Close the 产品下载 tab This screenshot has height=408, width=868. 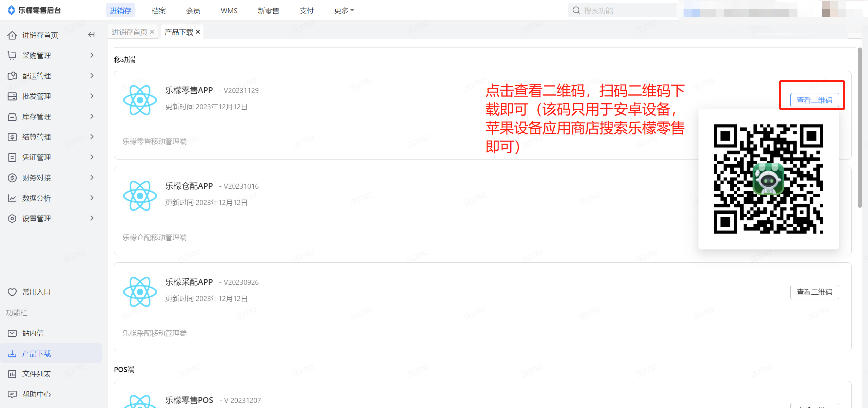coord(198,32)
